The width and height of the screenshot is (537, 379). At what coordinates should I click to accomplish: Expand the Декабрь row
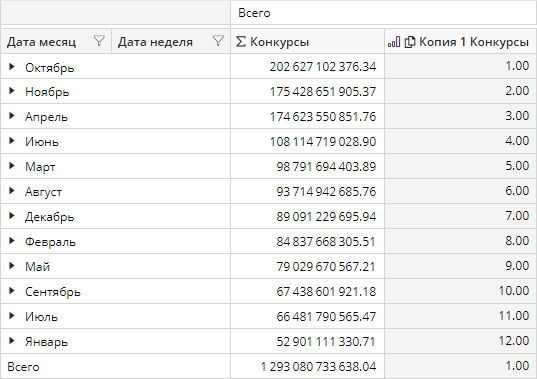(12, 216)
